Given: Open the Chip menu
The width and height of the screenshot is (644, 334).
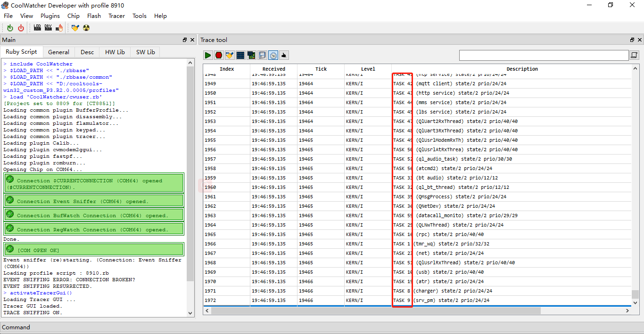Looking at the screenshot, I should (x=74, y=16).
